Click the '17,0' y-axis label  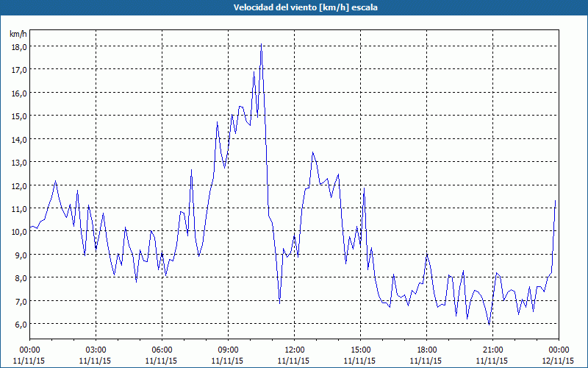coord(19,70)
